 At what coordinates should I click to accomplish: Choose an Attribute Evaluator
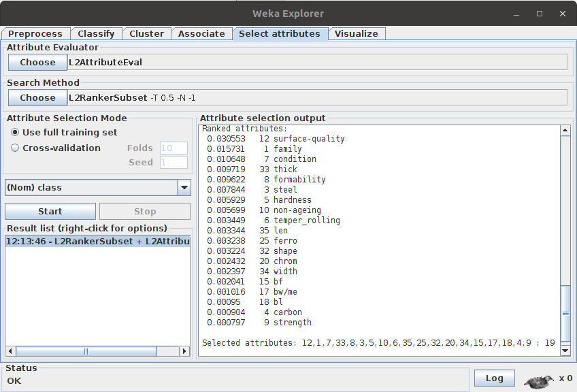[37, 62]
